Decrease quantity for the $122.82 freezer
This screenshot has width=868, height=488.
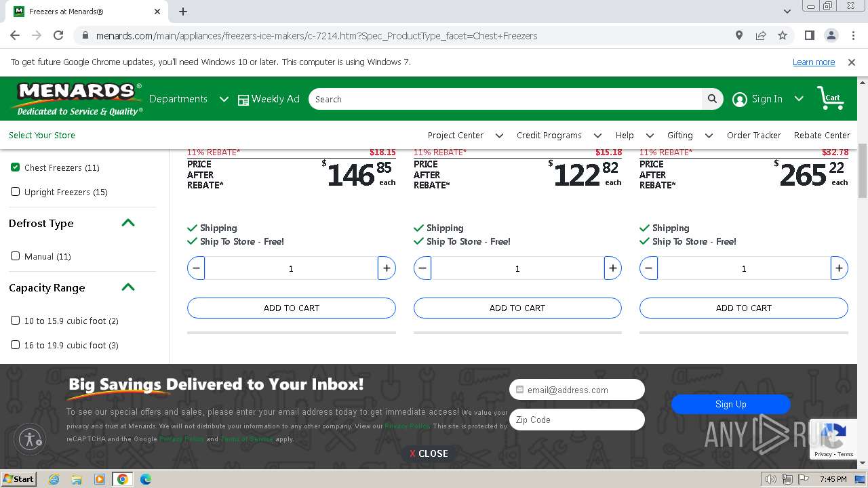pos(422,268)
